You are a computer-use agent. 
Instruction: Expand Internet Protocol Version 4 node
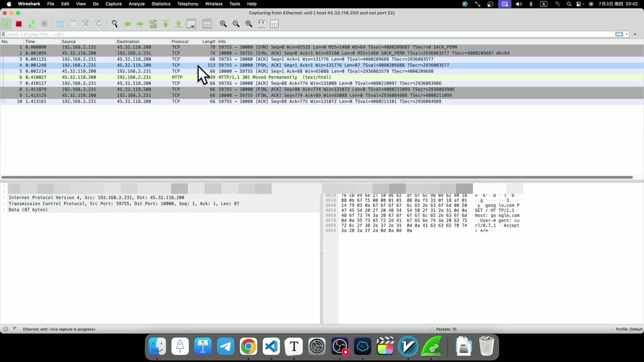coord(5,197)
